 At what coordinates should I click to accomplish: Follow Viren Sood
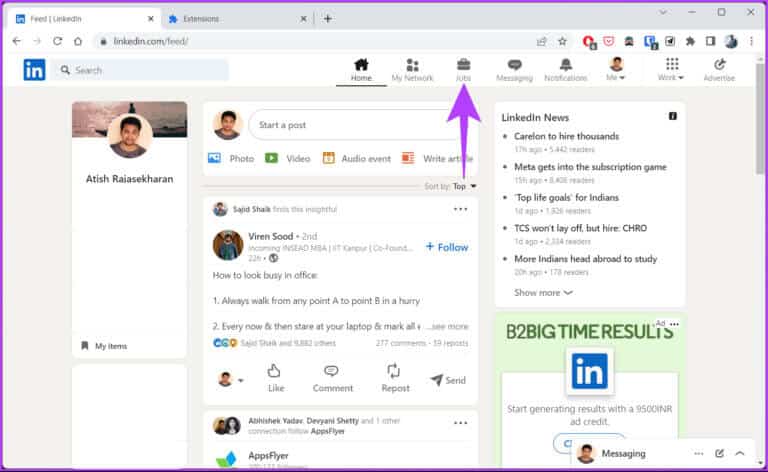pos(447,247)
